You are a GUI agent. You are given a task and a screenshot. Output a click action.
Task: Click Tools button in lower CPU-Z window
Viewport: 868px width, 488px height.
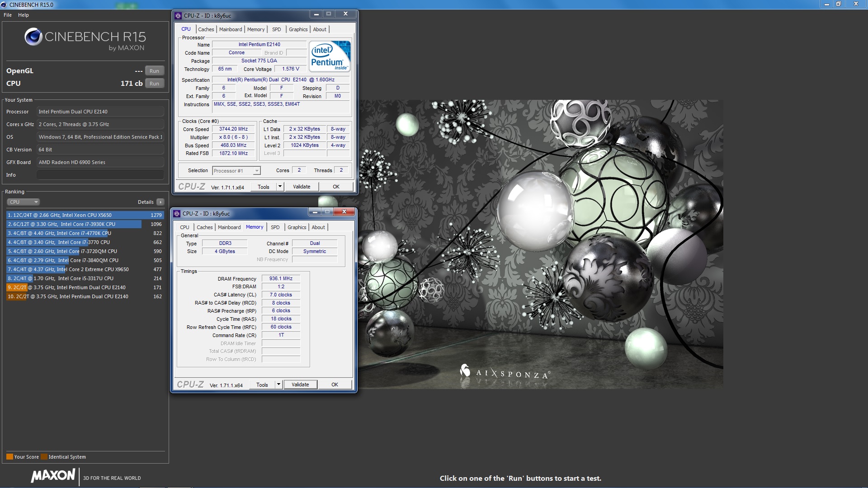[262, 385]
